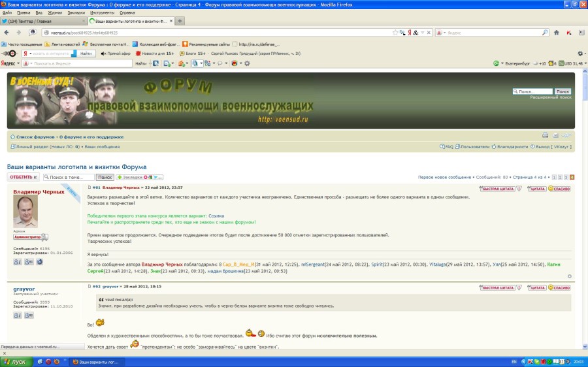The image size is (588, 367).
Task: Bookmark this page with the star icon
Action: point(394,32)
